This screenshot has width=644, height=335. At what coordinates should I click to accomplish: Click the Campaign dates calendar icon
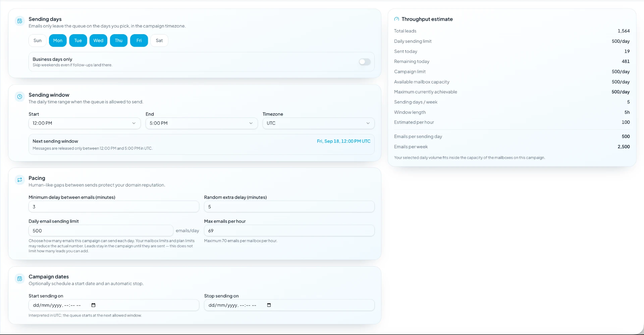tap(20, 278)
